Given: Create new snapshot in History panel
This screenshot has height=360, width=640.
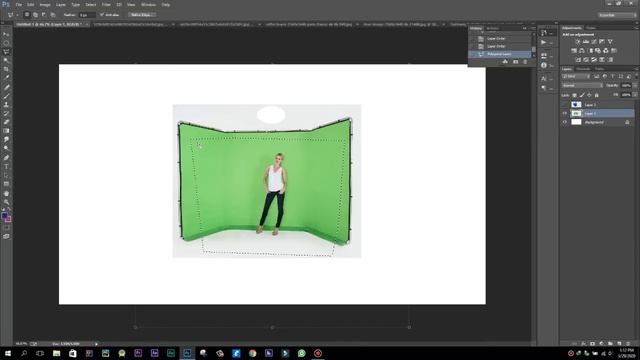Looking at the screenshot, I should tap(516, 62).
